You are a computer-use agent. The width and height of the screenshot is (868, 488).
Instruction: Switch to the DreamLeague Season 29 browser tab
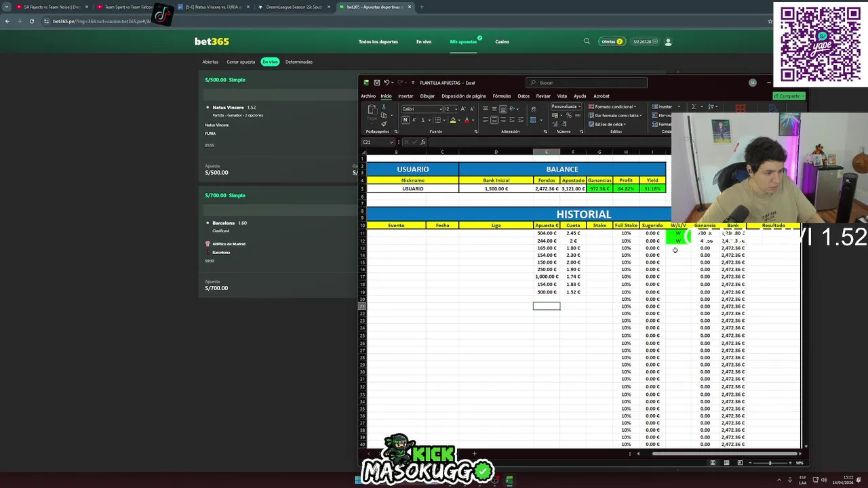pyautogui.click(x=294, y=7)
